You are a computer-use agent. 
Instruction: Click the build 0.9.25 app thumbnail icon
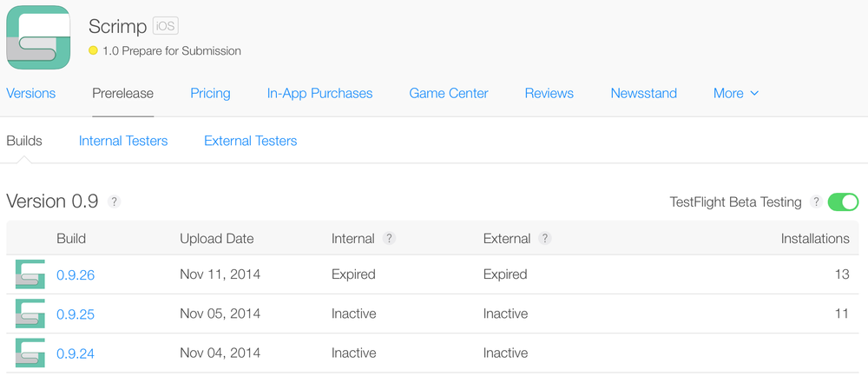click(x=30, y=314)
